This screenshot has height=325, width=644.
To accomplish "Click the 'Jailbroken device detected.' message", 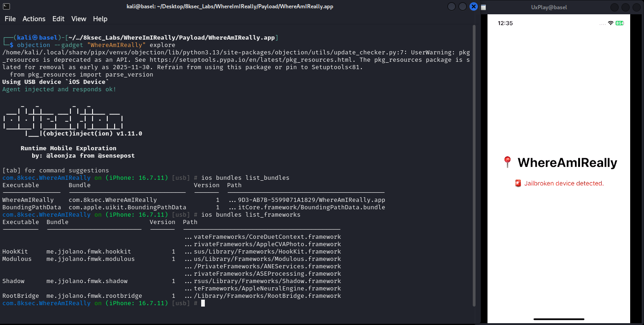I will [563, 183].
